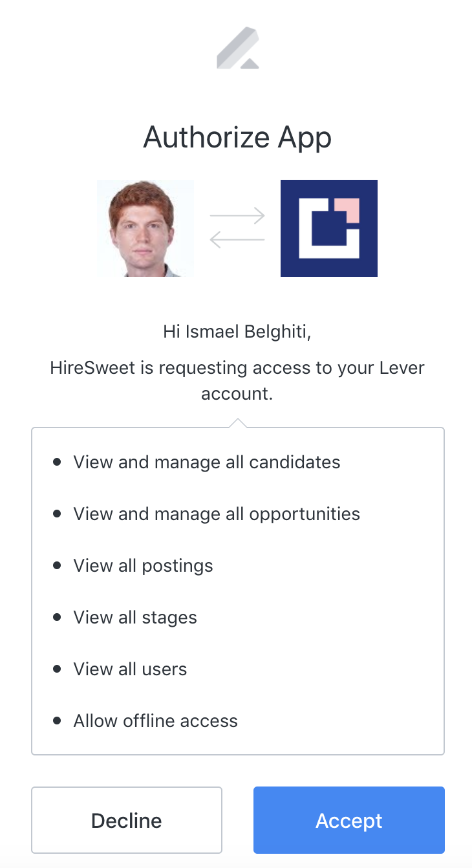Click the exchange arrows between avatar and app icon

[237, 226]
